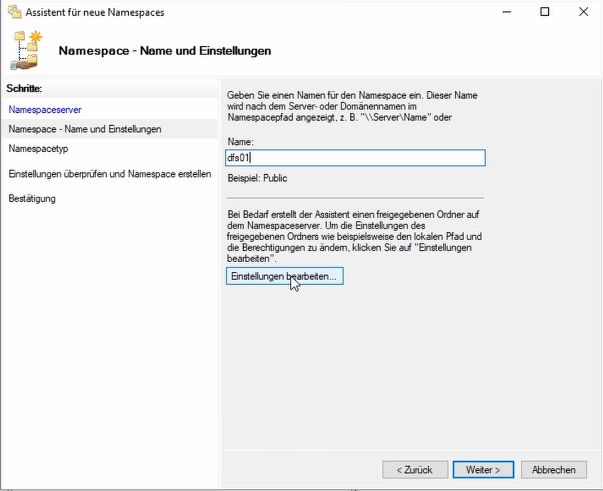Proceed with the Weiter button
The width and height of the screenshot is (603, 491).
(x=483, y=469)
